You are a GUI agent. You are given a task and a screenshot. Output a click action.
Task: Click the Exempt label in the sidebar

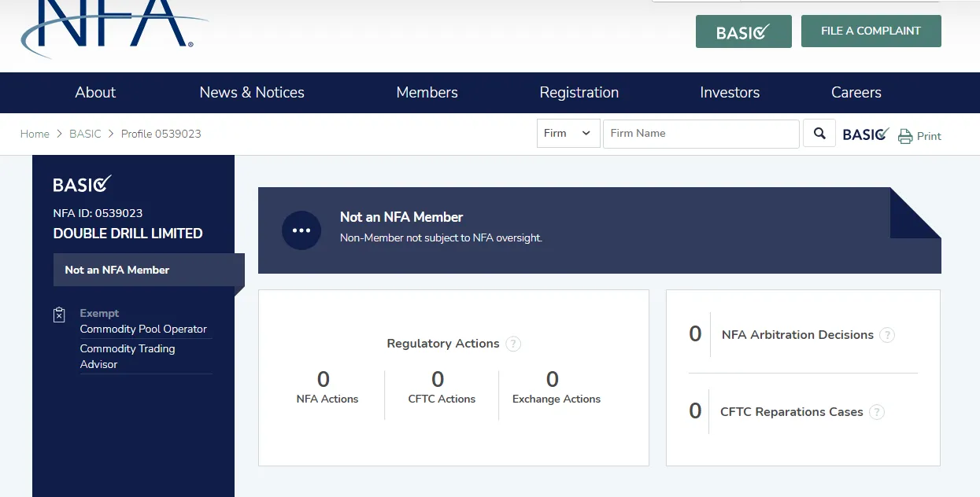click(99, 313)
